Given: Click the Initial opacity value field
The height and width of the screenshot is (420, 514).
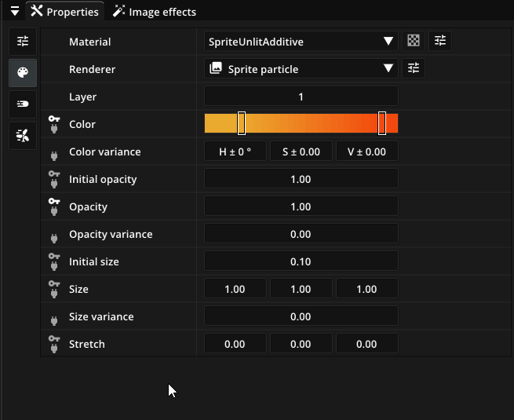Looking at the screenshot, I should (x=301, y=179).
